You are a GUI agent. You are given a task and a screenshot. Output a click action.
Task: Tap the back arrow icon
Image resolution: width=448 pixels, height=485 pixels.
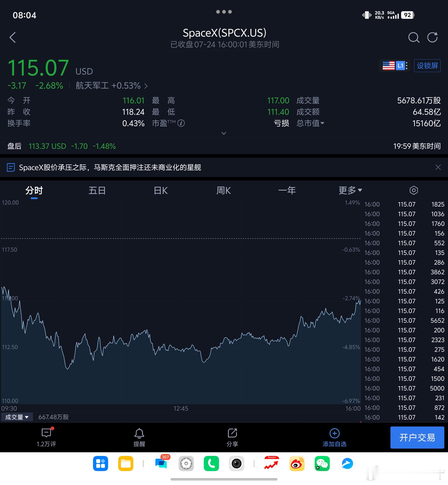tap(13, 38)
